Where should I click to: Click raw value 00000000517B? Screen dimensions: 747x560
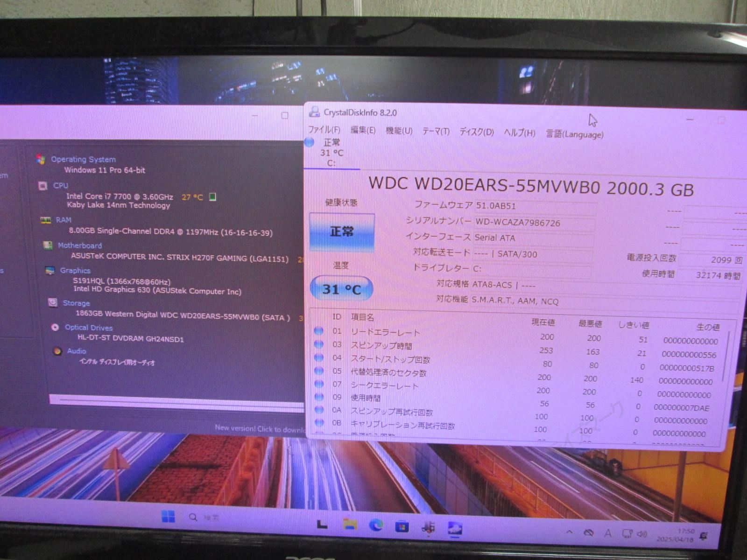687,368
